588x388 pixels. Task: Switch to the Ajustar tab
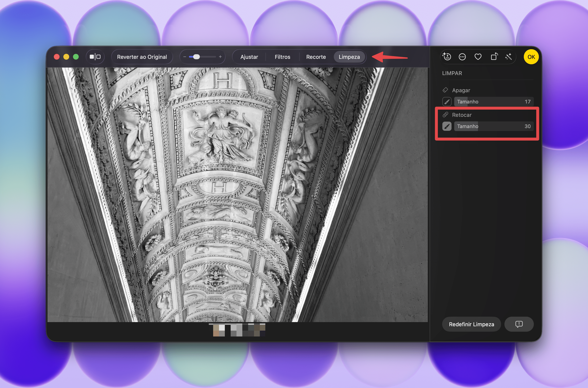pyautogui.click(x=249, y=57)
